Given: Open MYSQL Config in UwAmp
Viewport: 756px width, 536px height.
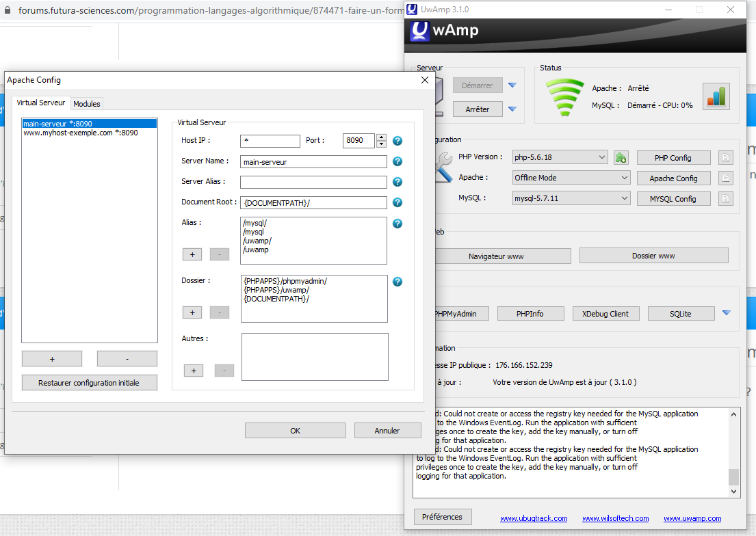Looking at the screenshot, I should (x=673, y=199).
